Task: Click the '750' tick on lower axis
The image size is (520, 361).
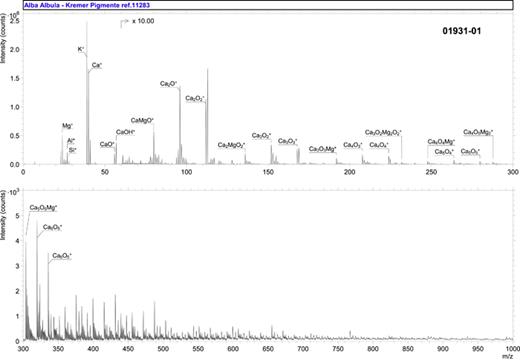Action: point(338,349)
